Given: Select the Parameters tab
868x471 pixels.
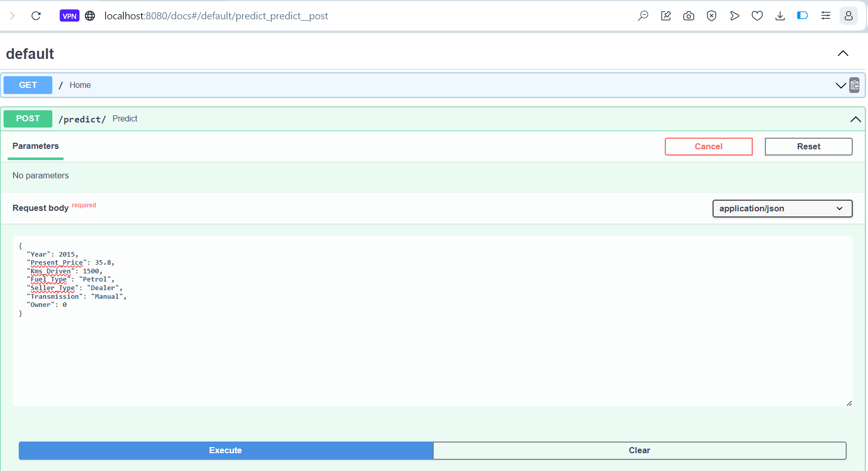Looking at the screenshot, I should click(36, 146).
